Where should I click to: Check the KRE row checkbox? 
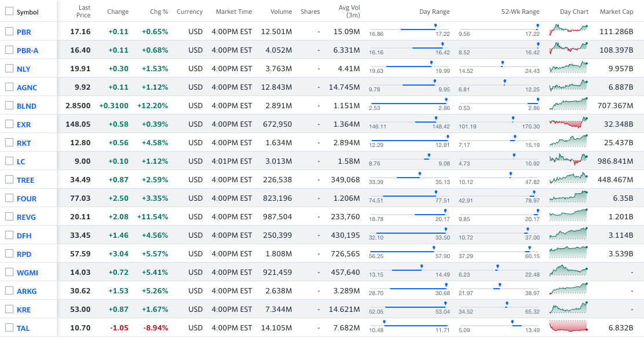tap(9, 309)
